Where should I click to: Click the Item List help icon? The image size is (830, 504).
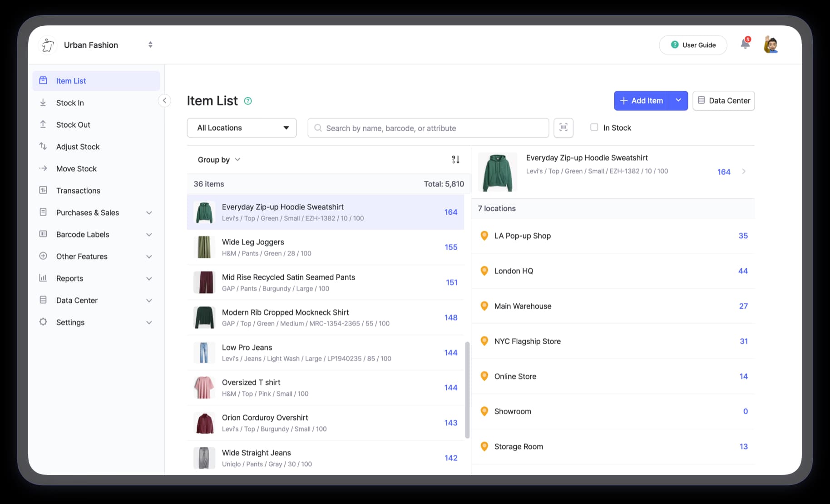tap(248, 101)
